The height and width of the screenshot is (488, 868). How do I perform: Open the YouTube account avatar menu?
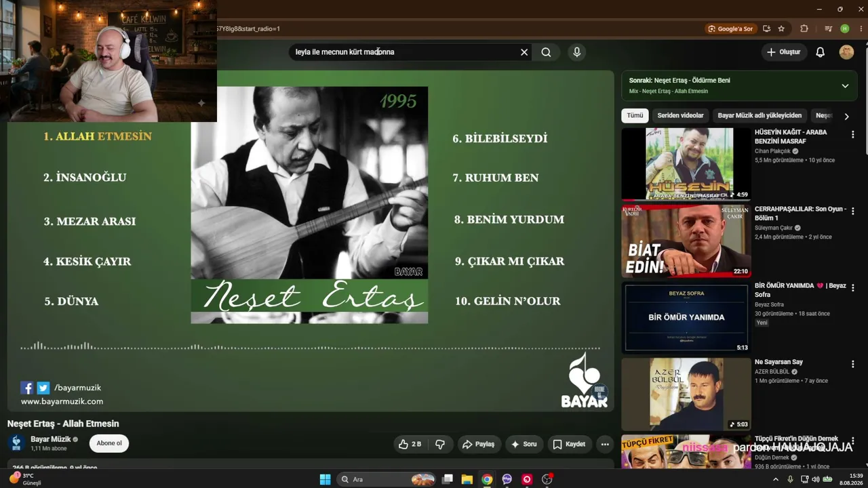(846, 52)
